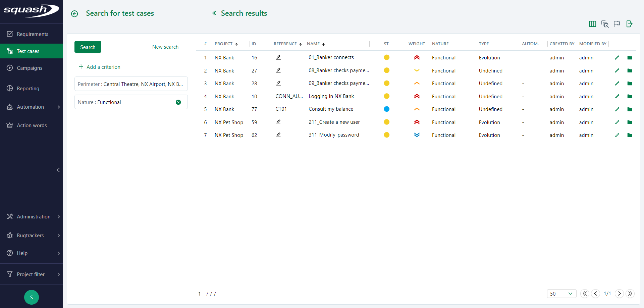Viewport: 644px width, 308px height.
Task: Click the export results icon
Action: pos(630,24)
